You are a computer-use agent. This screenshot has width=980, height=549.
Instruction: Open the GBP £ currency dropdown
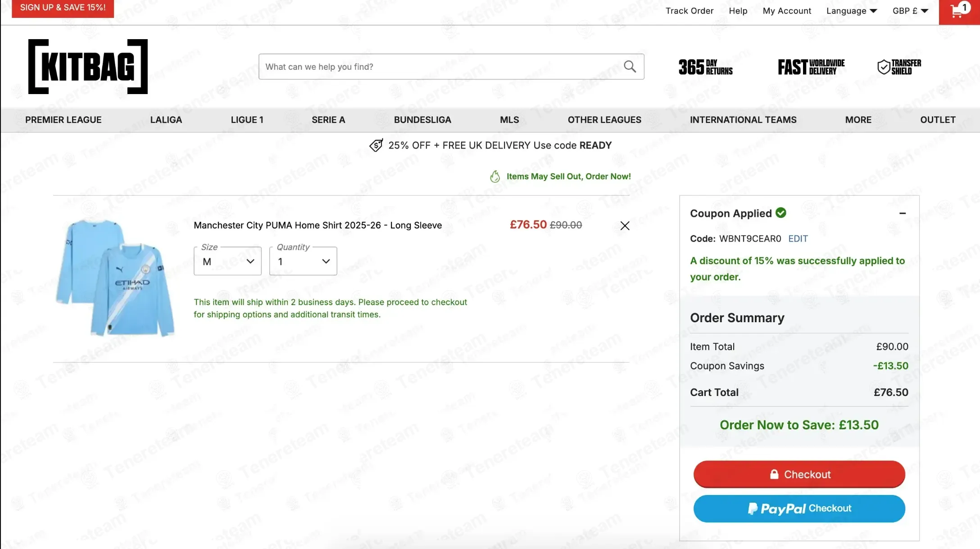click(910, 11)
